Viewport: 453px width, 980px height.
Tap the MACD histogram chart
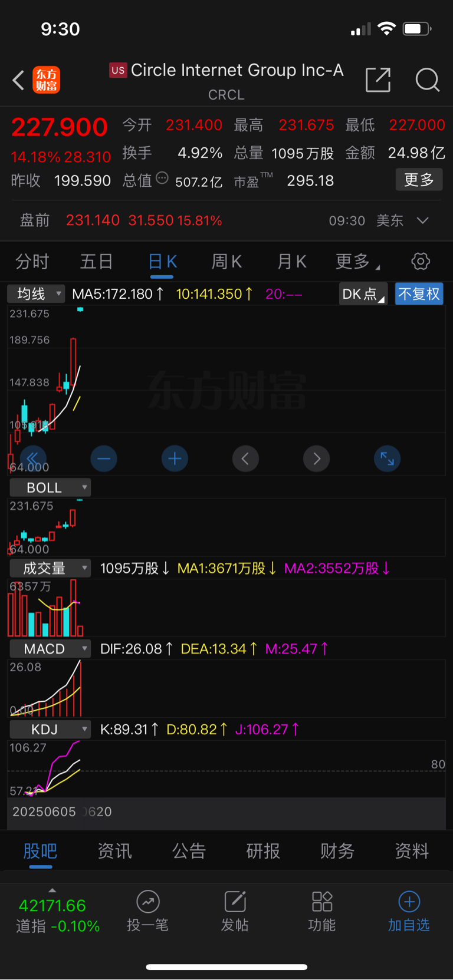click(226, 688)
